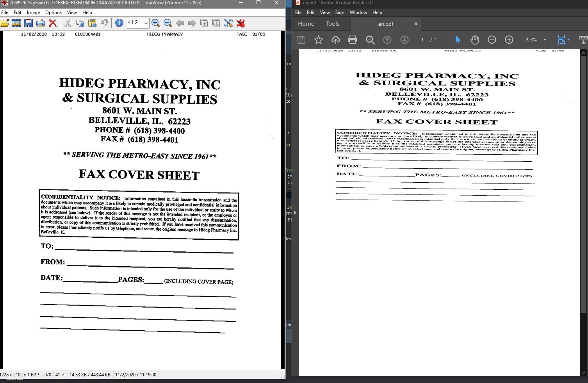Maximize the IrfanView window
This screenshot has height=383, width=588.
point(258,3)
